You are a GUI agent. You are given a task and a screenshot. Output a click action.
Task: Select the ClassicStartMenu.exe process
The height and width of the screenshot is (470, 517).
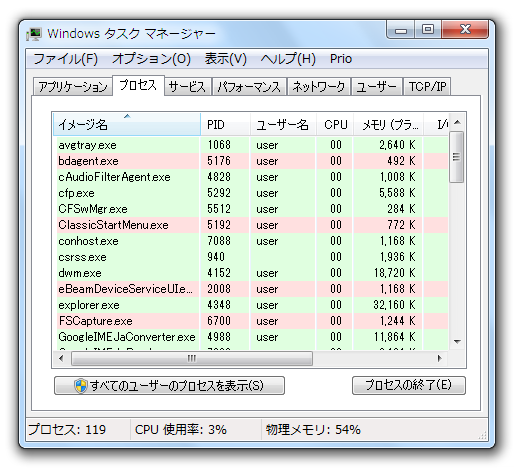tap(252, 225)
